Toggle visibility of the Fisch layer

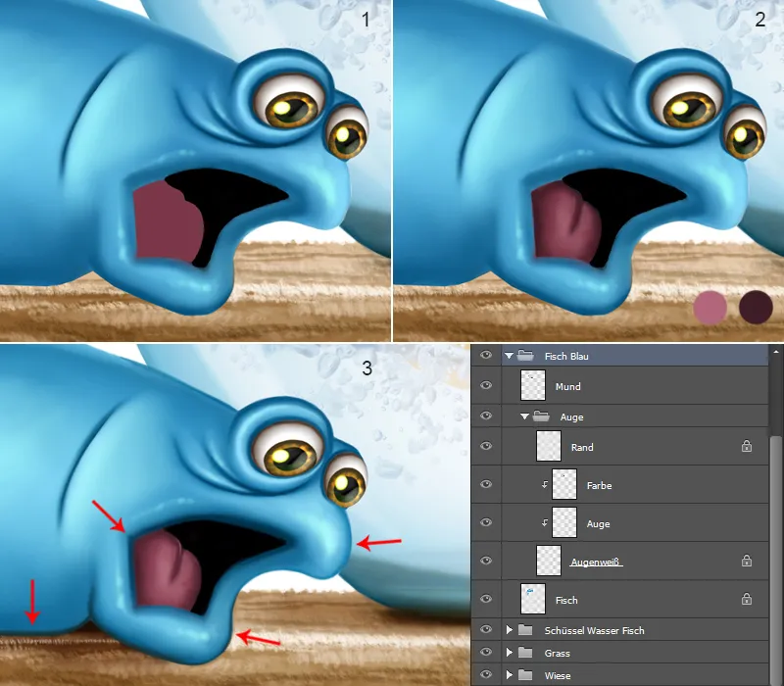485,599
